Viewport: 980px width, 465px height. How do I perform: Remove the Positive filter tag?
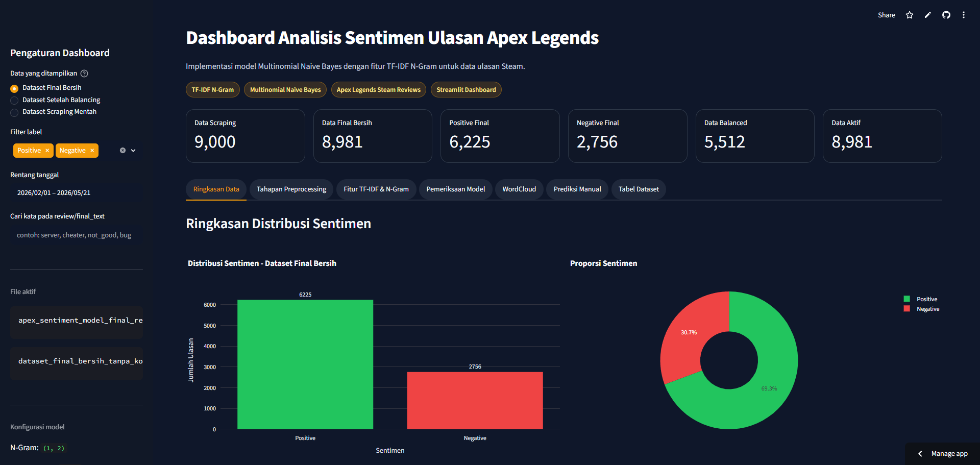tap(47, 151)
